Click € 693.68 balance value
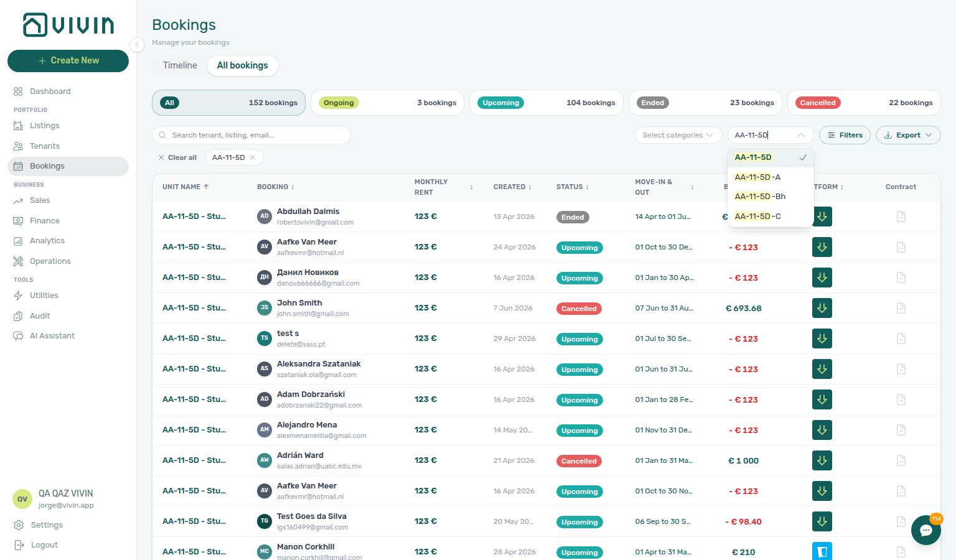 tap(744, 308)
